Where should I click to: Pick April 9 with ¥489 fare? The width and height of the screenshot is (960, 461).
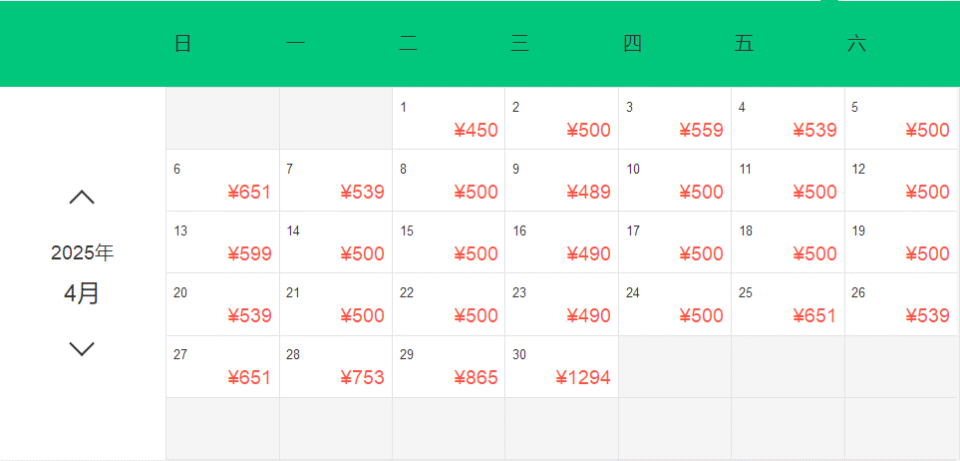tap(561, 181)
